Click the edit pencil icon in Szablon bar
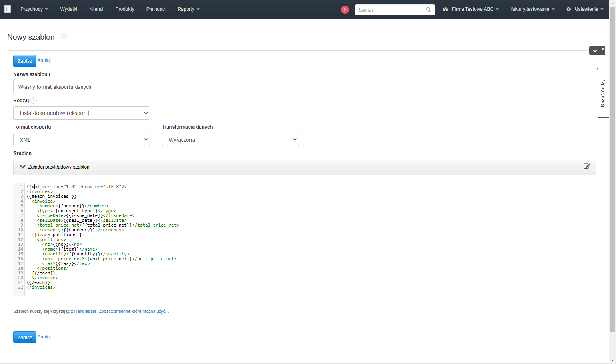The height and width of the screenshot is (364, 616). coord(587,166)
